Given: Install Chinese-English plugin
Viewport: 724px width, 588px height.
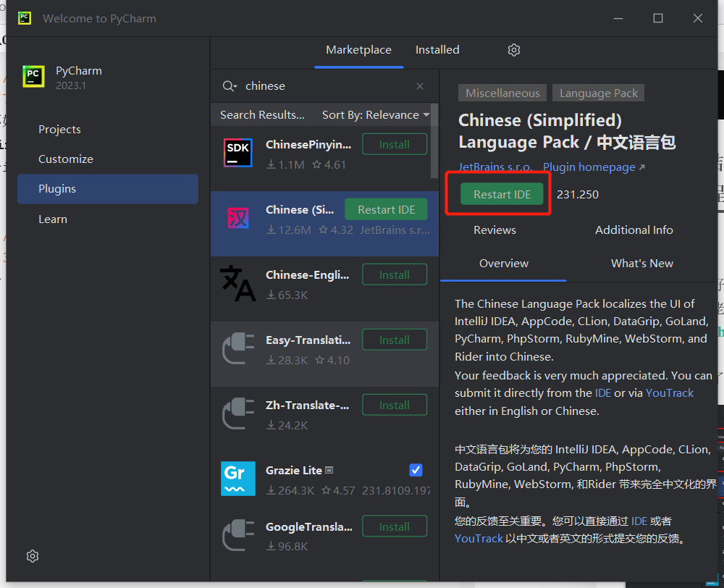Looking at the screenshot, I should pos(395,275).
